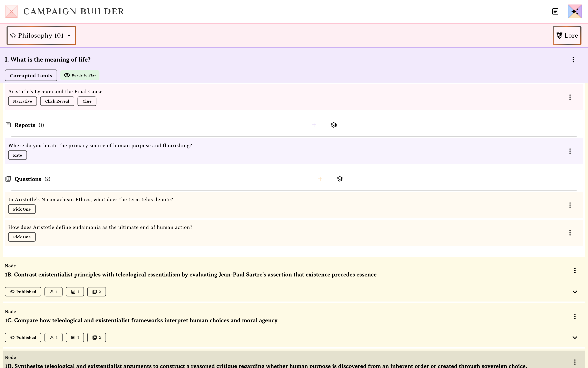Click graduation cap icon next to Questions
The width and height of the screenshot is (588, 368).
point(340,179)
